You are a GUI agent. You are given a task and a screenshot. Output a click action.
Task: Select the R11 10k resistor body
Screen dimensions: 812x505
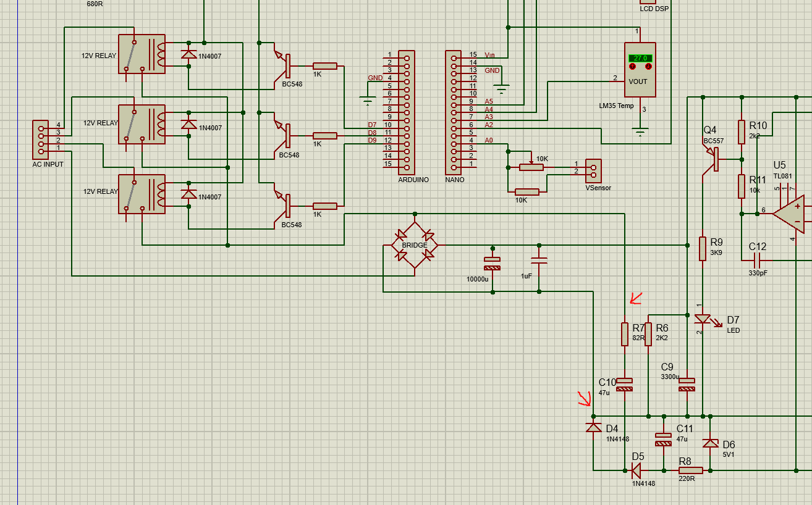point(742,186)
